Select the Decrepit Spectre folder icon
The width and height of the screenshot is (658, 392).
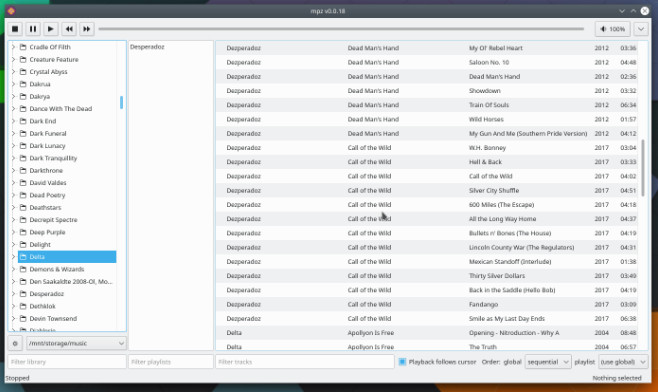(24, 220)
